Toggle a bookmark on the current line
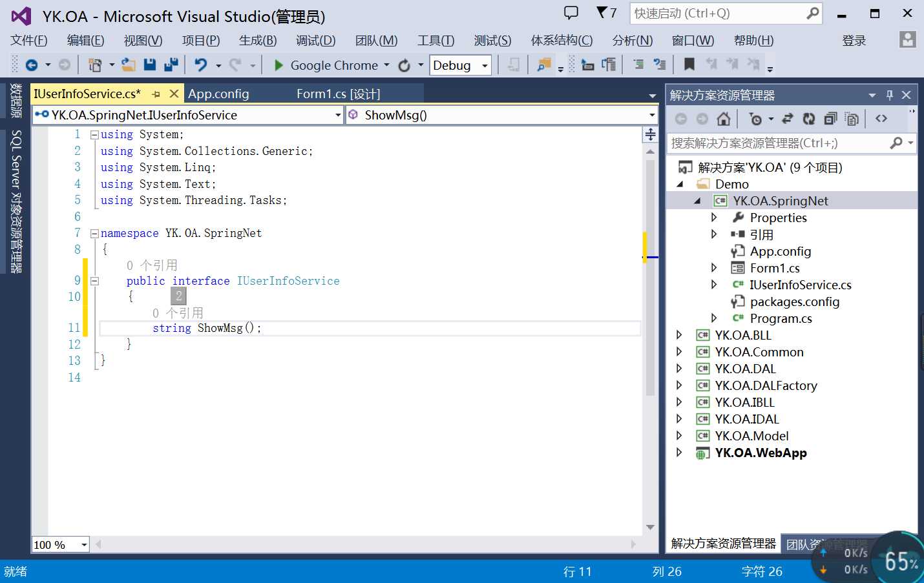Viewport: 924px width, 583px height. [689, 65]
